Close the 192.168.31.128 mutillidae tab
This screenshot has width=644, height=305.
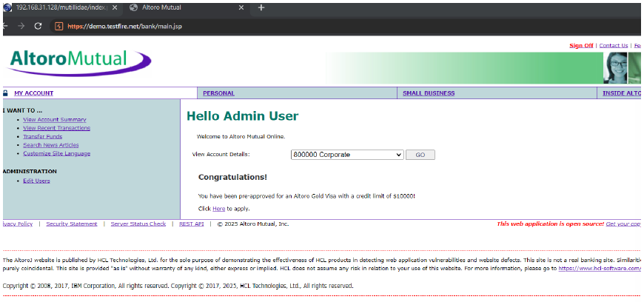[x=115, y=8]
